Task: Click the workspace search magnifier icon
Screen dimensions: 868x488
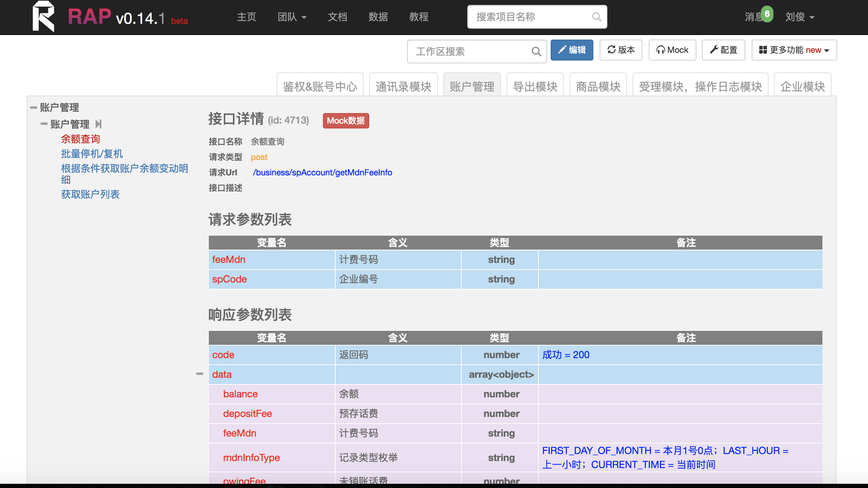Action: pyautogui.click(x=536, y=51)
